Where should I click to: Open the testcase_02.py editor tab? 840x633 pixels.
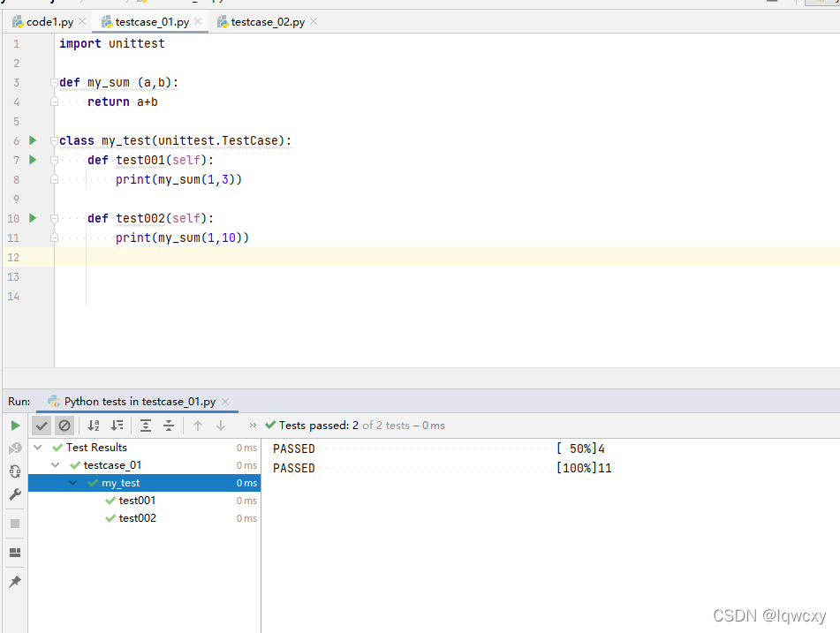click(x=268, y=22)
